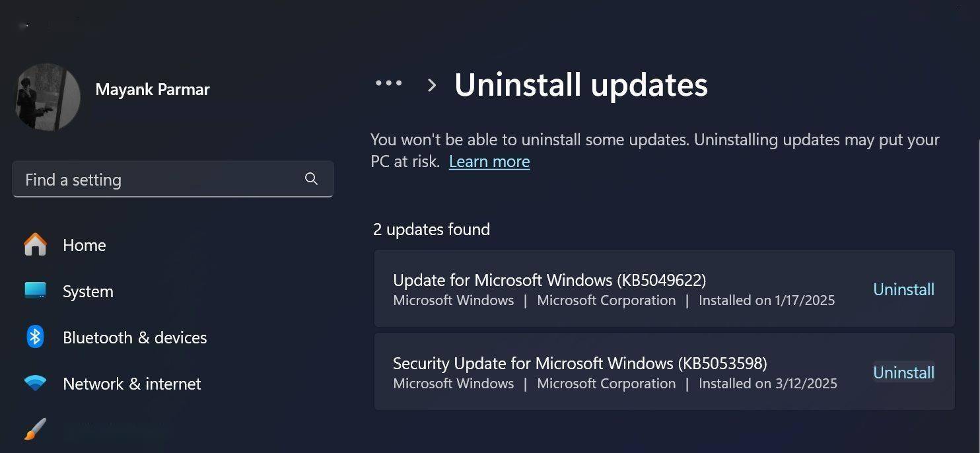Click the Network Wi-Fi icon
This screenshot has height=453, width=980.
click(x=35, y=383)
